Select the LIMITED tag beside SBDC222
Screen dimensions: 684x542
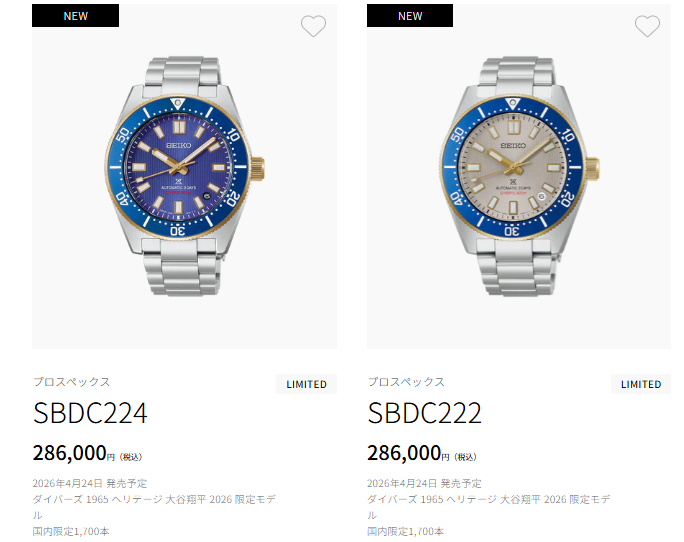pyautogui.click(x=641, y=384)
